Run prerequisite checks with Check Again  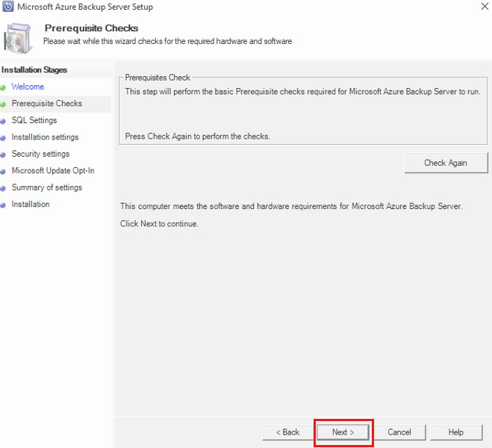coord(446,163)
